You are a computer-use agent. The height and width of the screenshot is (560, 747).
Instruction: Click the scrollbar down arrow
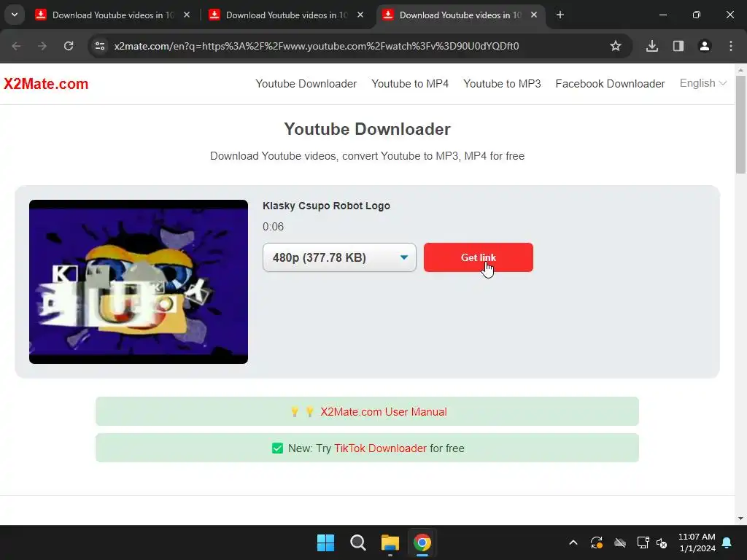click(x=741, y=518)
